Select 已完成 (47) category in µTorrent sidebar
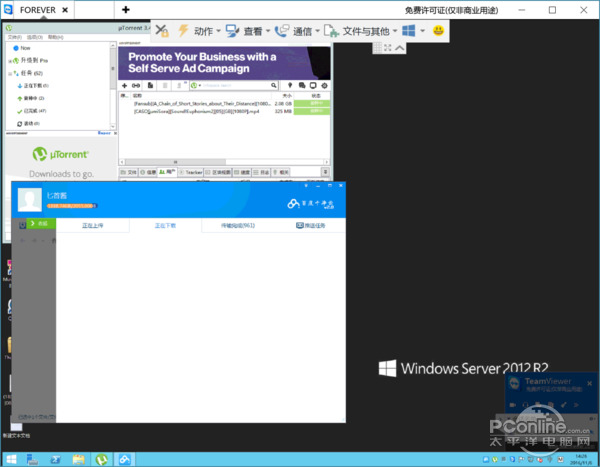 click(32, 111)
